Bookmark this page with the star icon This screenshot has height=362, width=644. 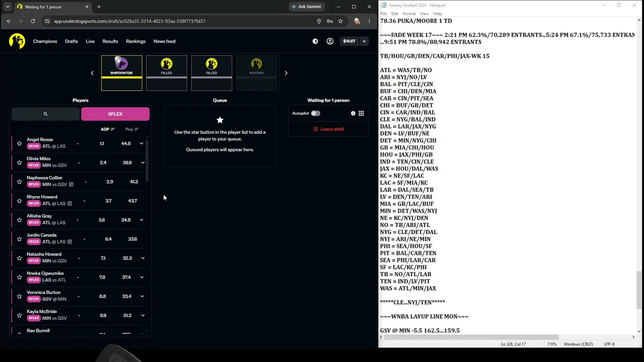click(341, 21)
